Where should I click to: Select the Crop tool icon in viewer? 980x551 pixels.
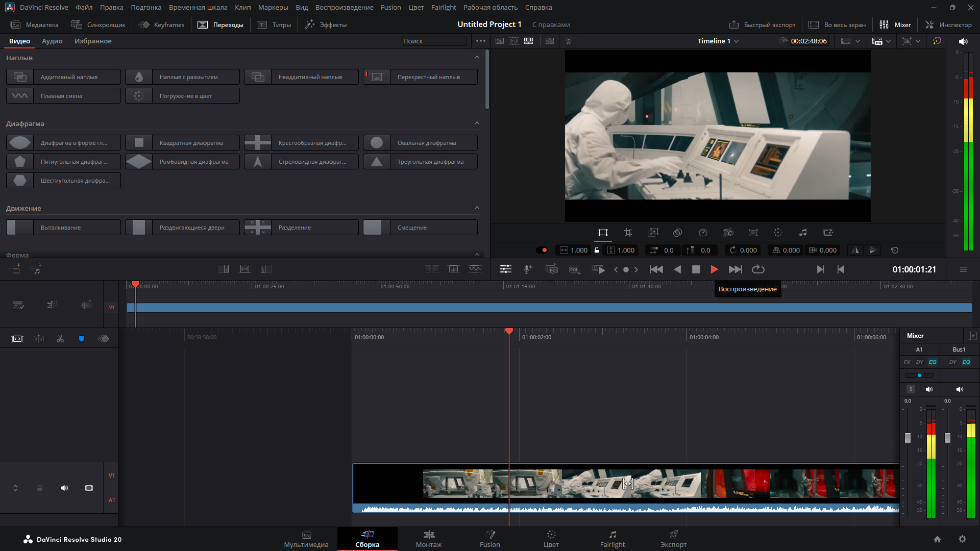tap(628, 233)
